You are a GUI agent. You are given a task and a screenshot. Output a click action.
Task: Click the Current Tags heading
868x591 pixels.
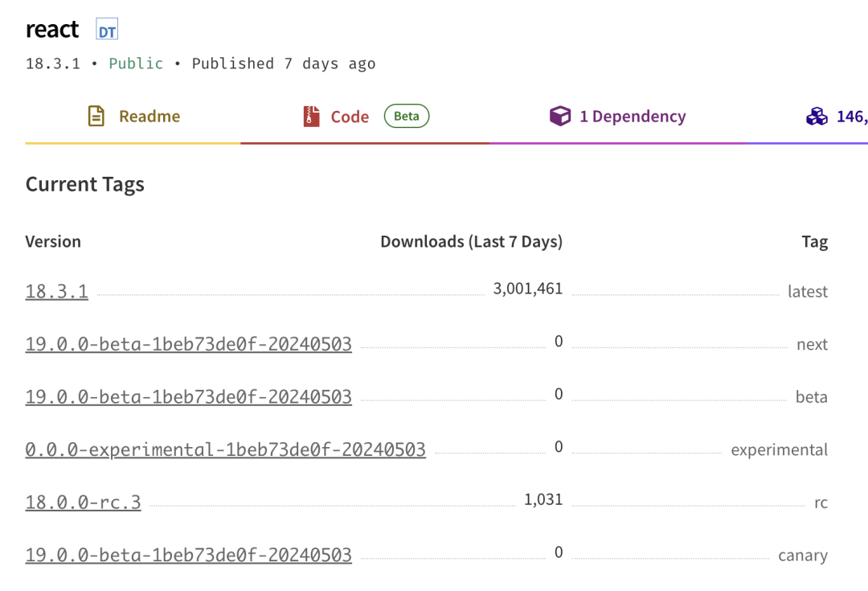pyautogui.click(x=84, y=184)
